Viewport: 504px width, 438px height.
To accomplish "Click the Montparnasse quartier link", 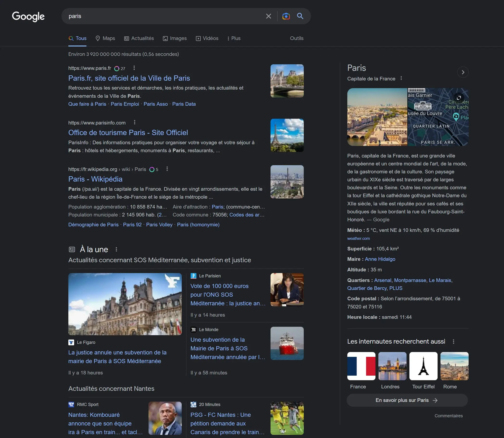I will [410, 280].
